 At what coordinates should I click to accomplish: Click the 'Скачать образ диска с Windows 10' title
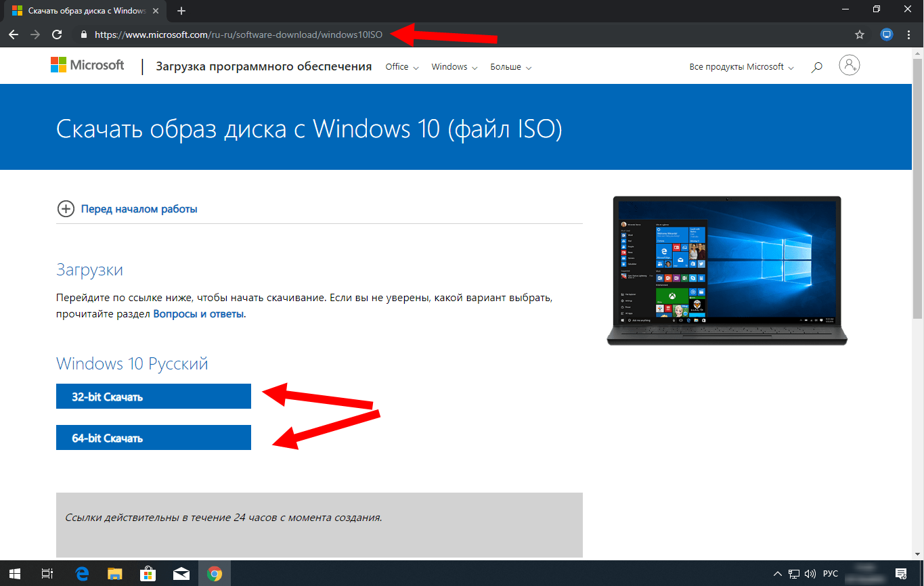pyautogui.click(x=309, y=129)
